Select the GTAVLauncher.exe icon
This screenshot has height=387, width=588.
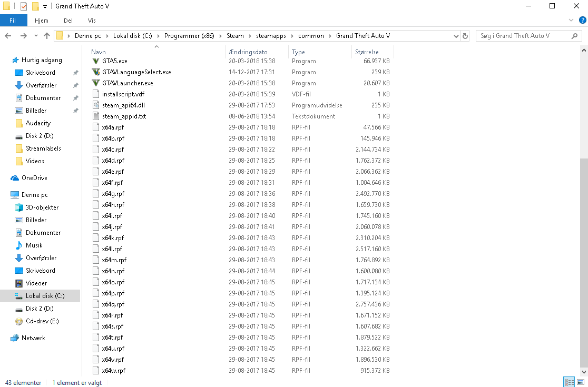pyautogui.click(x=96, y=83)
